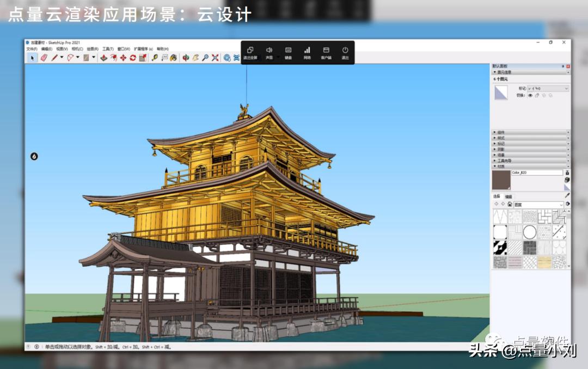Screen dimensions: 588x369
Task: Open the 标记 tag dropdown in Entity Info
Action: coord(548,89)
